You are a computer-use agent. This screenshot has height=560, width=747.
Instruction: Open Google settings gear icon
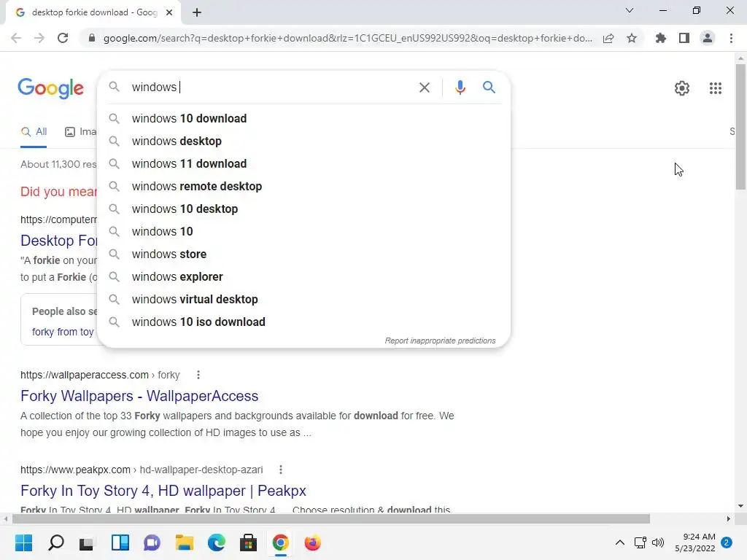[682, 88]
